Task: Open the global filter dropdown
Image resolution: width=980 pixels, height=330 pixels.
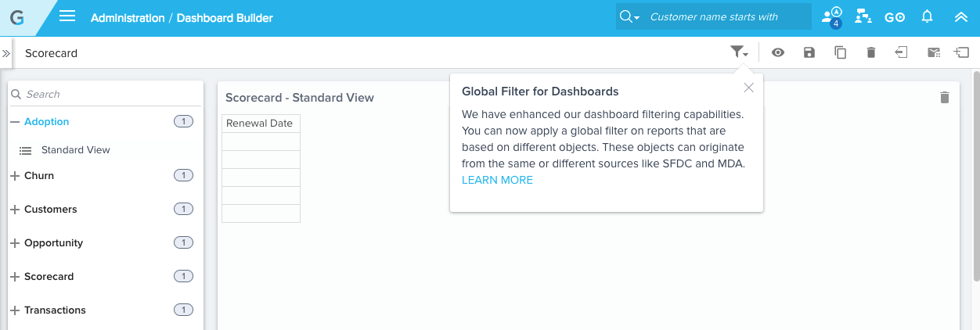Action: point(739,52)
